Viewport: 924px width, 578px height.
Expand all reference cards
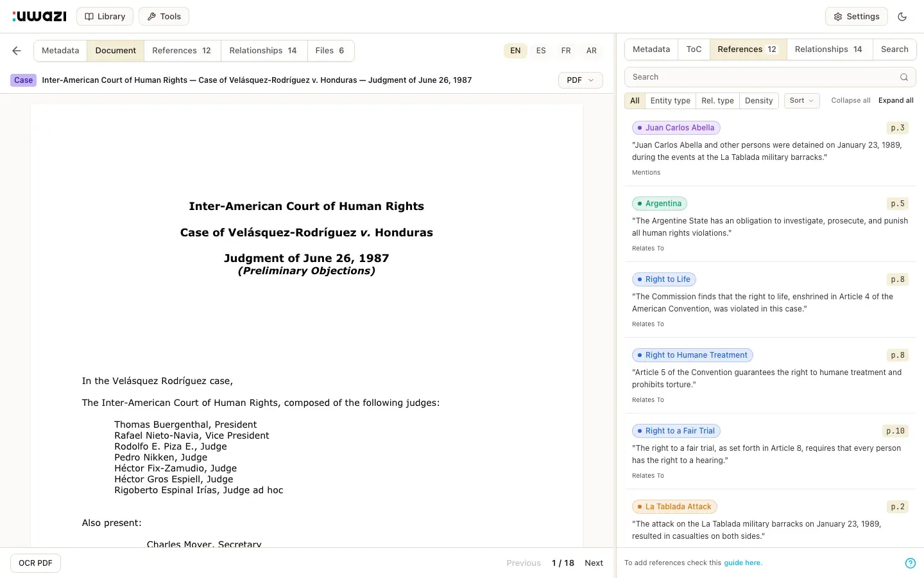896,100
